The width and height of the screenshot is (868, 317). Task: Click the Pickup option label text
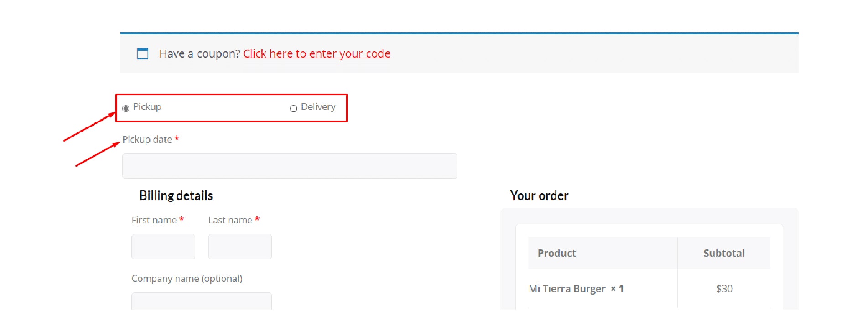pos(147,107)
